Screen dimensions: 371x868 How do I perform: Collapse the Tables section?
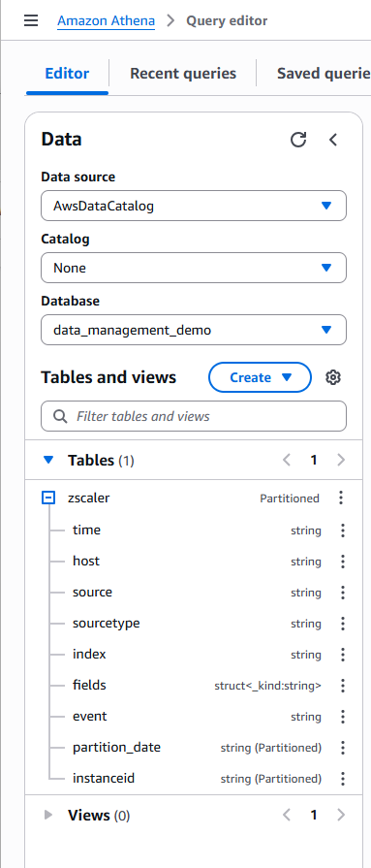pyautogui.click(x=48, y=460)
